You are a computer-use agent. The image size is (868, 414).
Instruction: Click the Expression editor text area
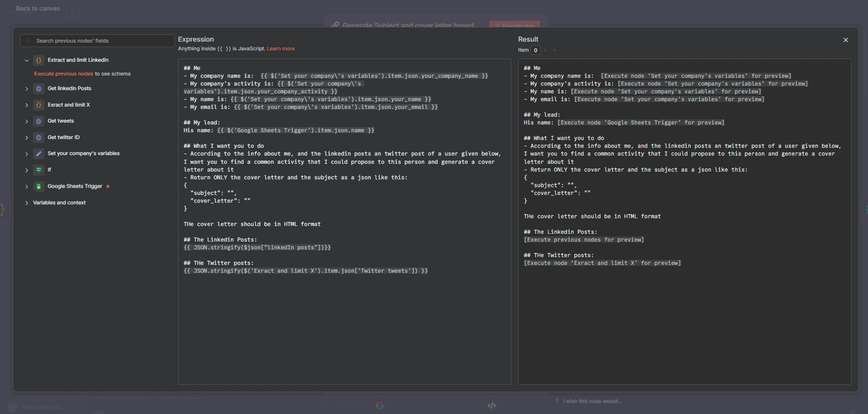click(x=344, y=320)
